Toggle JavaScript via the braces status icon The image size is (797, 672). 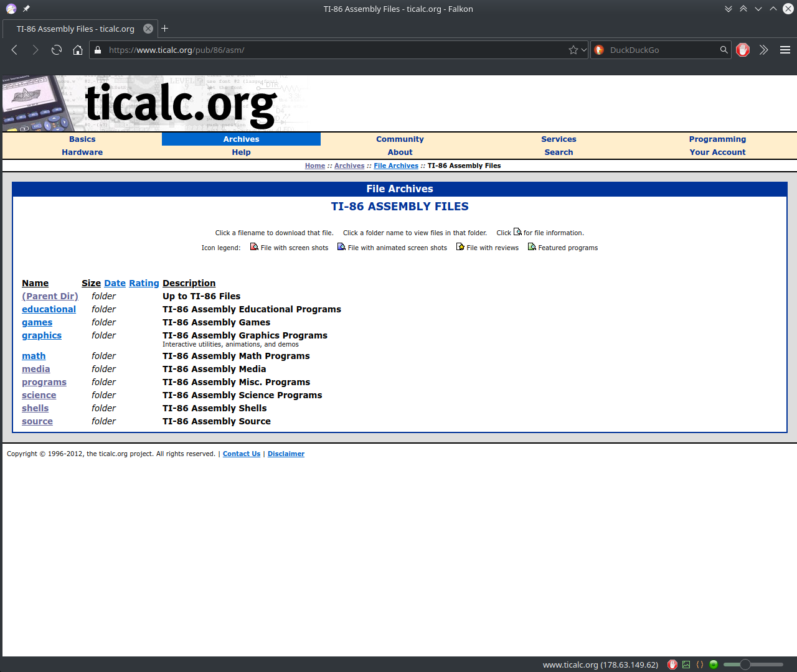(700, 665)
